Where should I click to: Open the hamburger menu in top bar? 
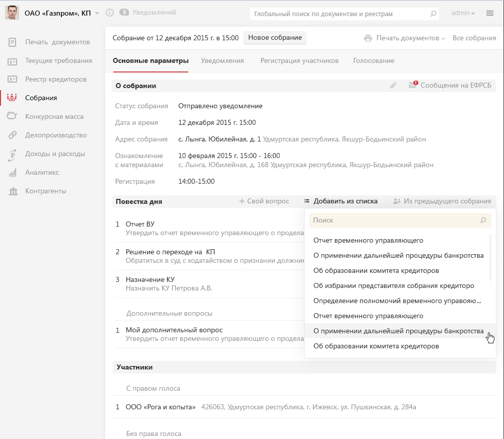coord(490,13)
